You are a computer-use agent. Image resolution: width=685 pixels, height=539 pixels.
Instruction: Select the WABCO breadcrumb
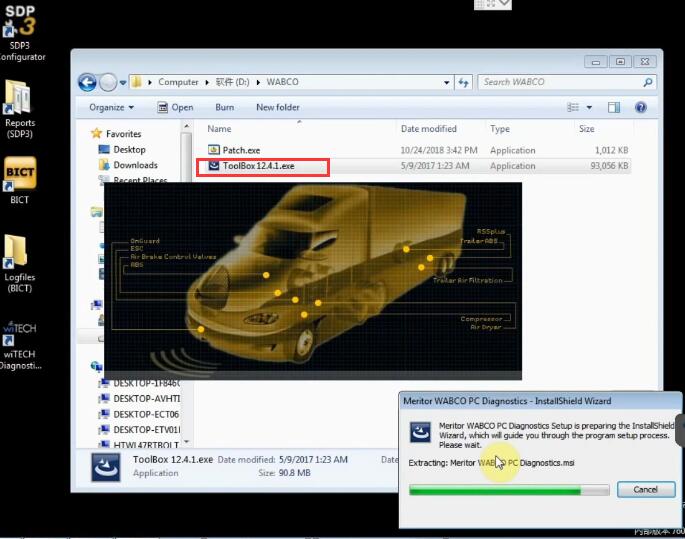click(x=283, y=82)
